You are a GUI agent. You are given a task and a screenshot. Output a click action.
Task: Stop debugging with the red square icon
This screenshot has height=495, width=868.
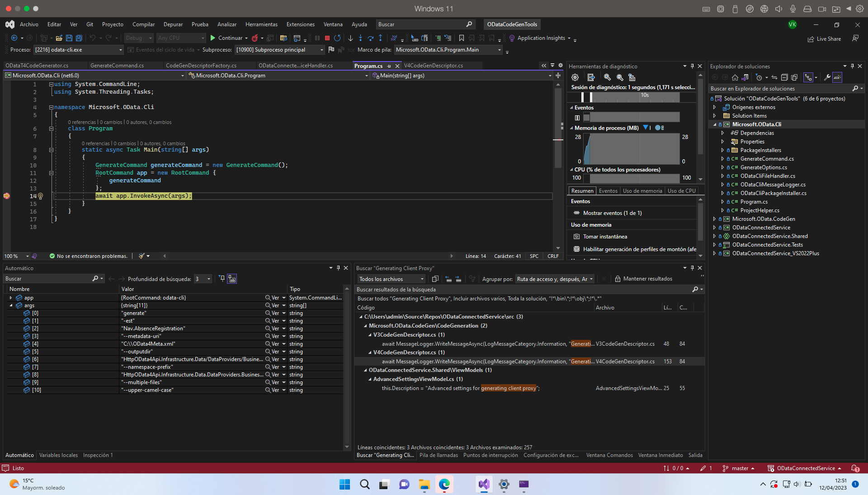(327, 38)
